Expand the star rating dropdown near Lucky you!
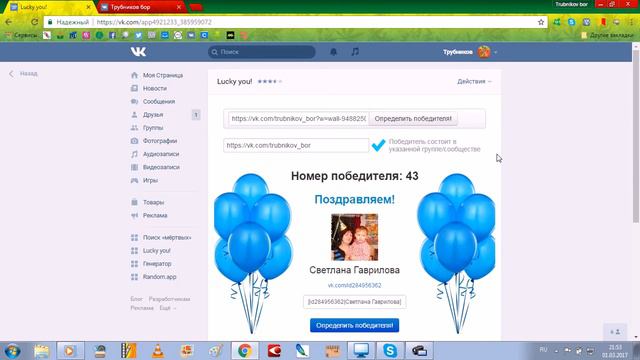This screenshot has width=640, height=360. point(269,81)
